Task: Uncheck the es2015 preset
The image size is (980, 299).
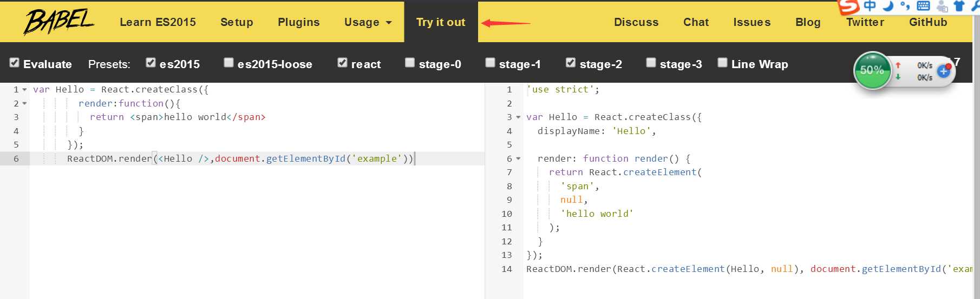Action: (x=151, y=63)
